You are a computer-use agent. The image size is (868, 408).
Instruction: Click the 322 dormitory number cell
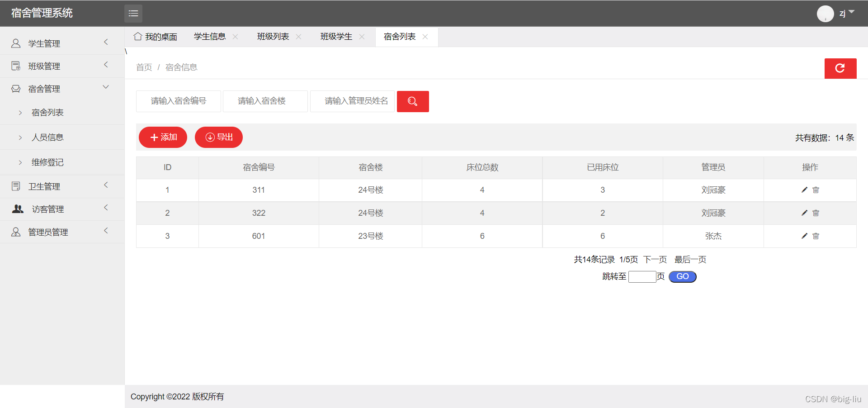click(x=259, y=213)
